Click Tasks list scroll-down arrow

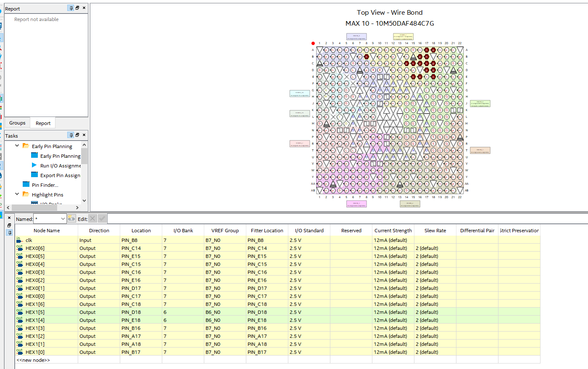click(84, 201)
